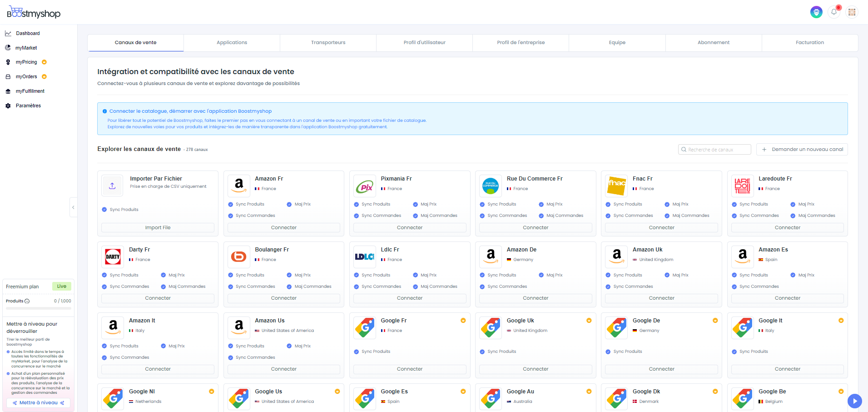Click Connecter on the Google De card
This screenshot has height=412, width=868.
(661, 369)
